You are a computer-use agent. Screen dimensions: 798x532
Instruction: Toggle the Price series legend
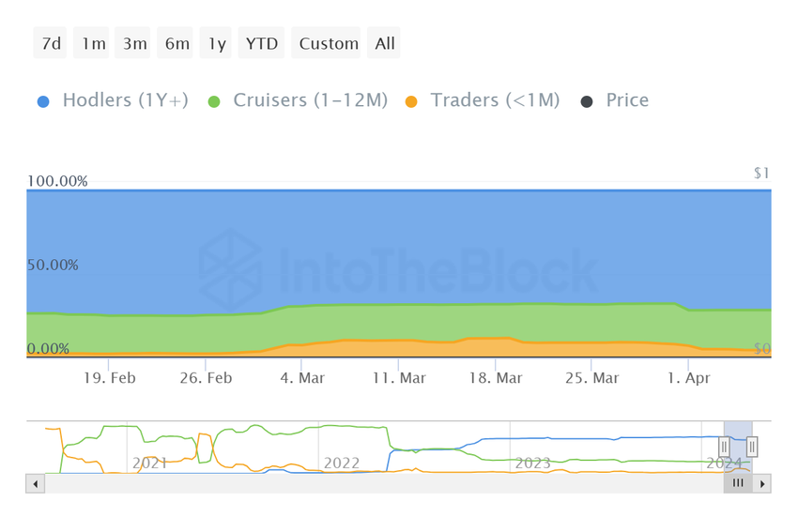pos(627,100)
